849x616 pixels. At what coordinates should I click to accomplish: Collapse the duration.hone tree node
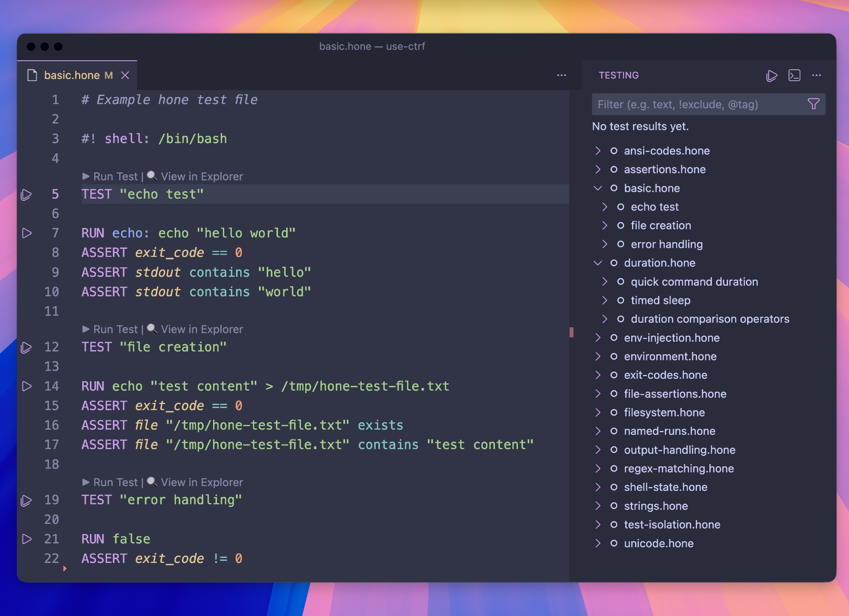[x=598, y=263]
